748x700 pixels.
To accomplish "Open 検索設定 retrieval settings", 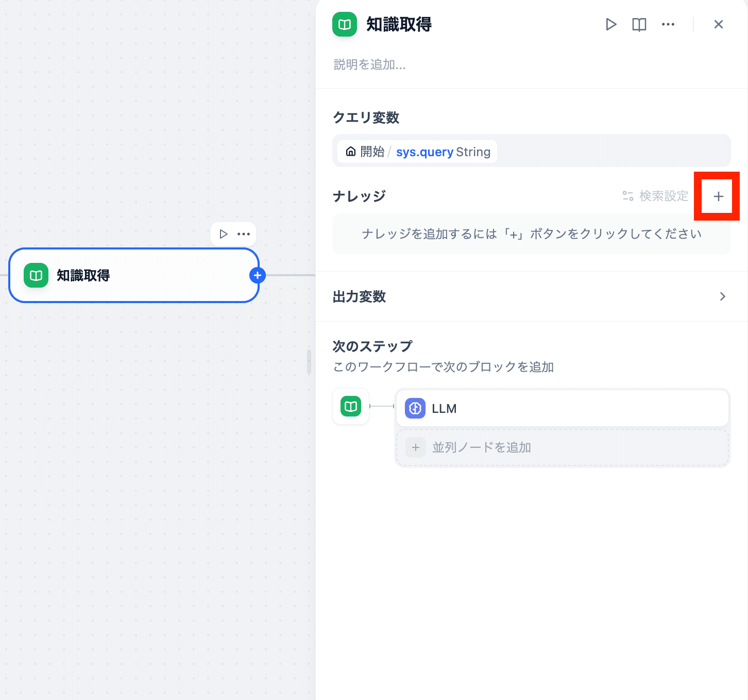I will pyautogui.click(x=655, y=196).
